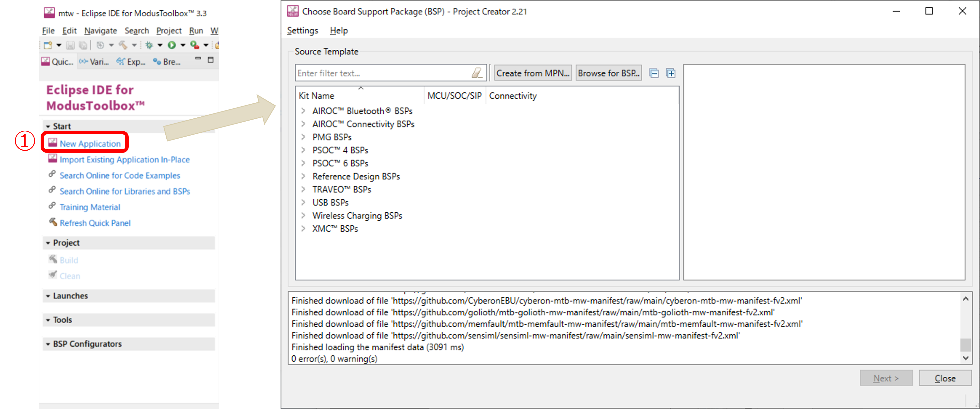Viewport: 980px width, 409px height.
Task: Open the Eclipse Edit menu
Action: pos(69,31)
